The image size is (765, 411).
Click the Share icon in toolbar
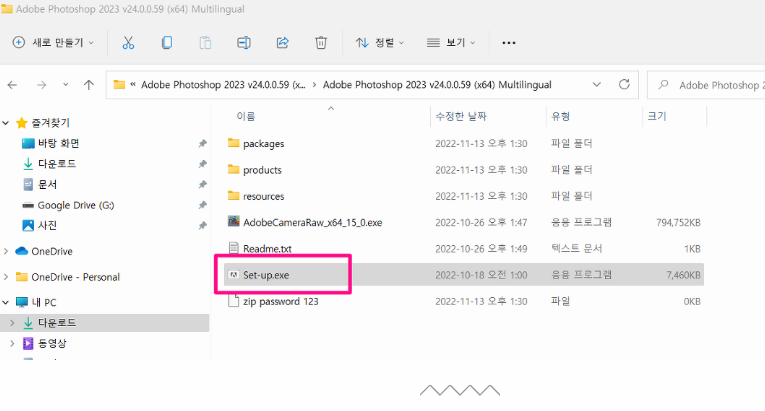(282, 43)
